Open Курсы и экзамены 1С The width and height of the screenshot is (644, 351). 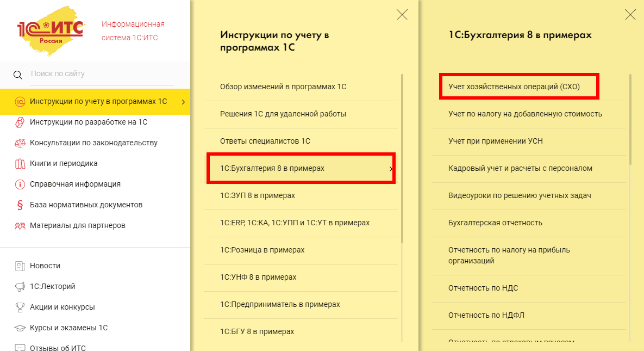click(x=68, y=328)
